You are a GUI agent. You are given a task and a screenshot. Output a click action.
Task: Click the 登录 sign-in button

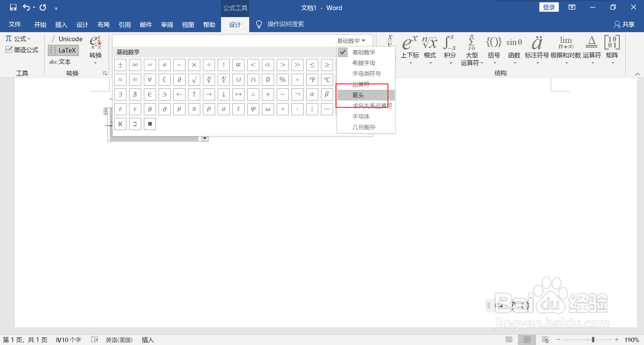click(549, 7)
